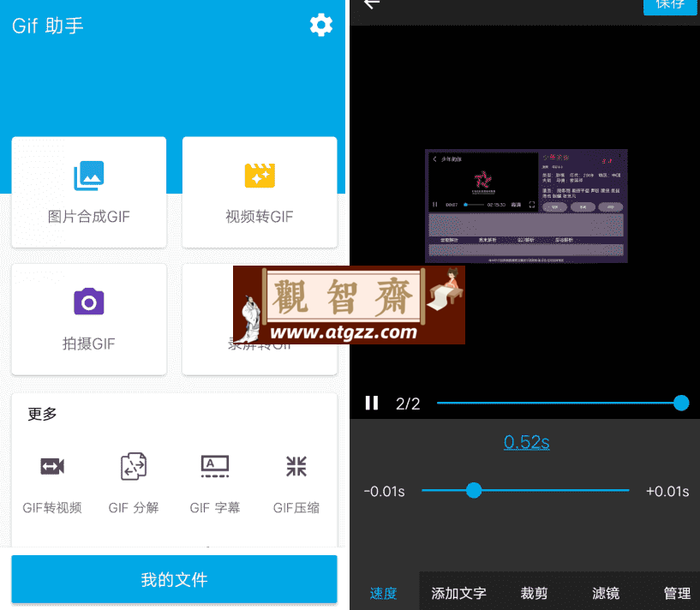Click the 视频转GIF card label
The image size is (700, 610).
pyautogui.click(x=260, y=217)
